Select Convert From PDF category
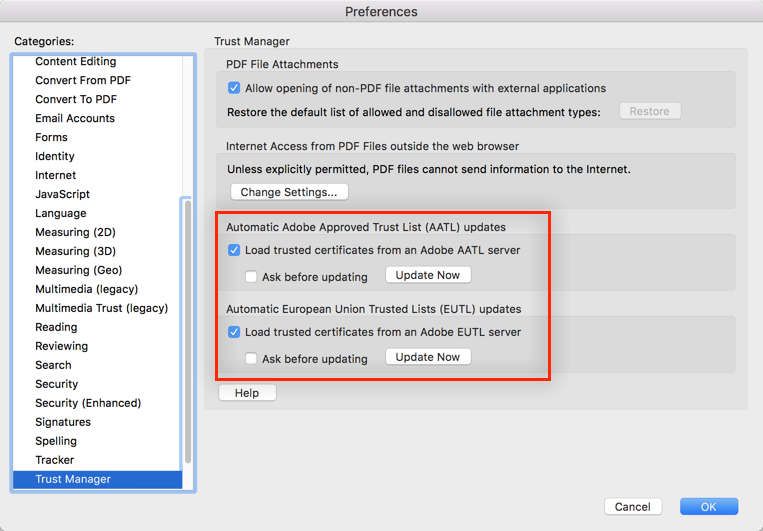 (83, 80)
